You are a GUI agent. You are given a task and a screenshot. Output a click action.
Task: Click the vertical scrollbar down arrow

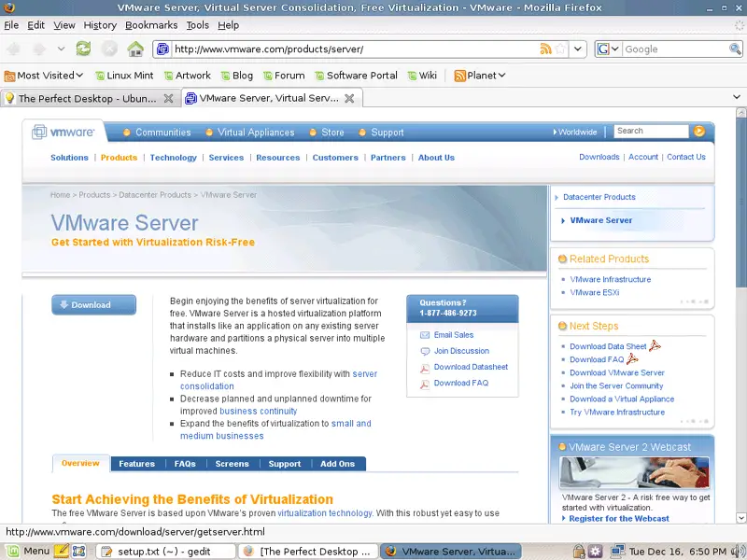[740, 518]
